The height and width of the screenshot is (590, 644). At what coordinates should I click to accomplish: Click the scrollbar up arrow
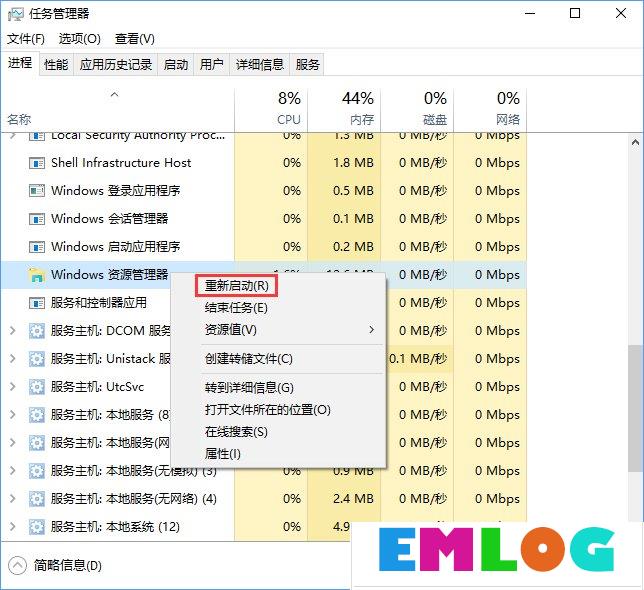click(635, 142)
